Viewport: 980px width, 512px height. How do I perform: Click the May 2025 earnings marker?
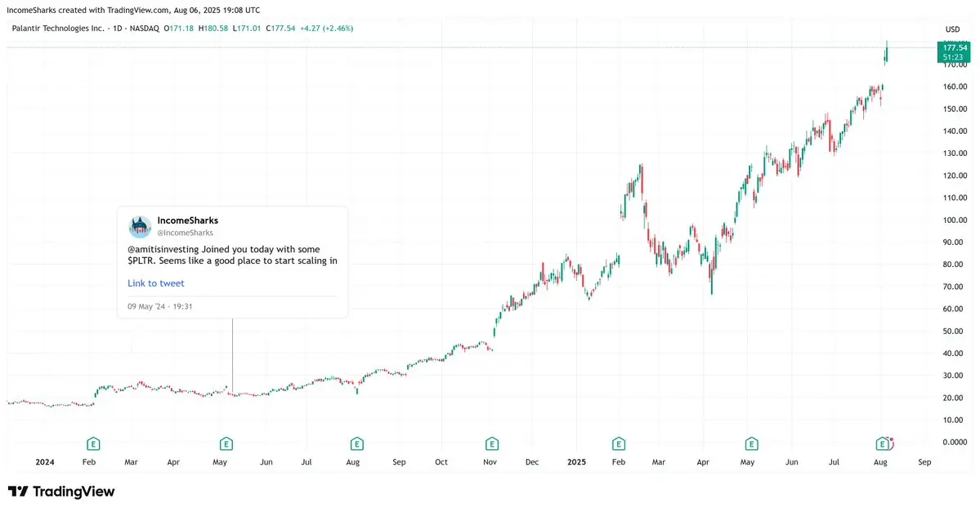(x=751, y=444)
